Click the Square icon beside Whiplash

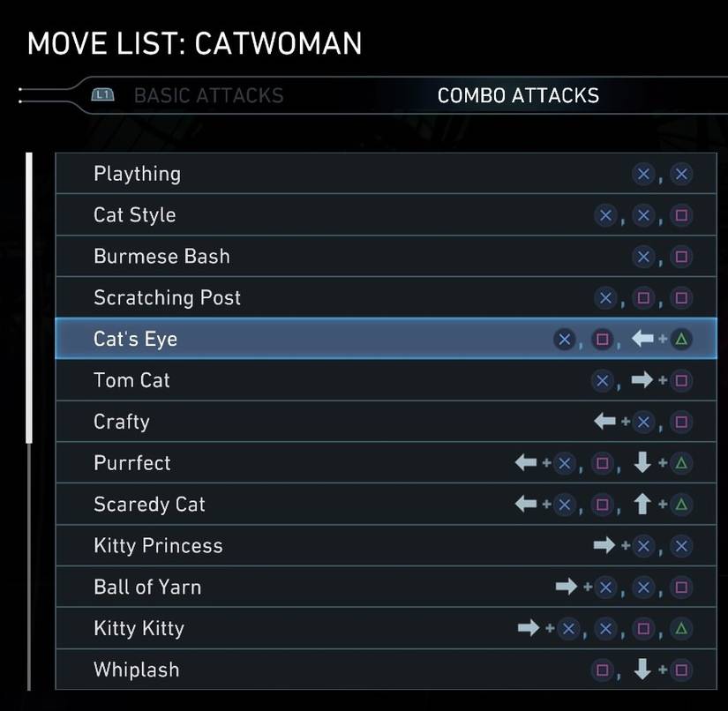pyautogui.click(x=603, y=670)
